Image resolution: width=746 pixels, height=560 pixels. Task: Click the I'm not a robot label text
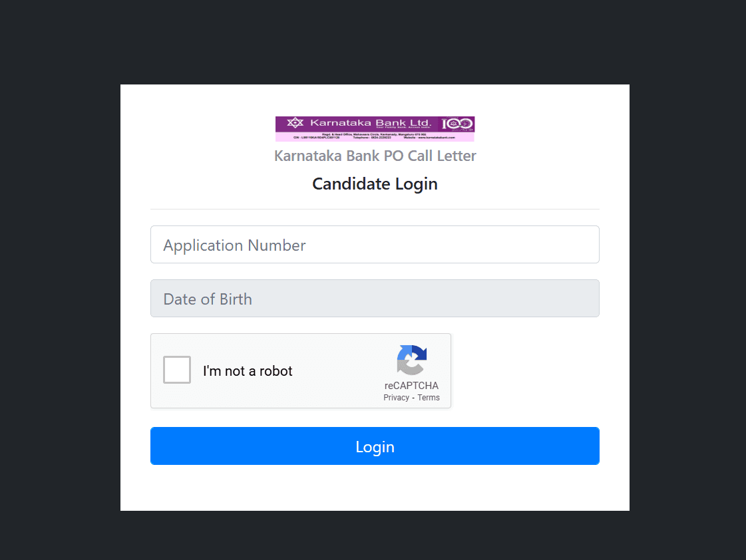tap(248, 371)
